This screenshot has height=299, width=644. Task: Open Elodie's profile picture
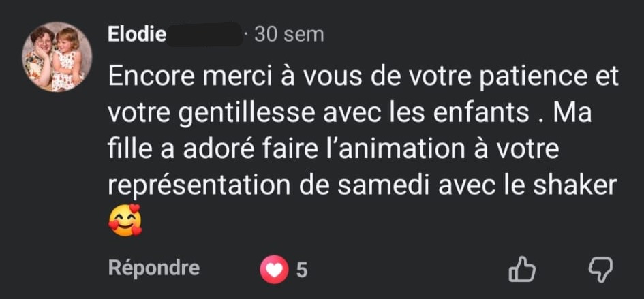52,57
